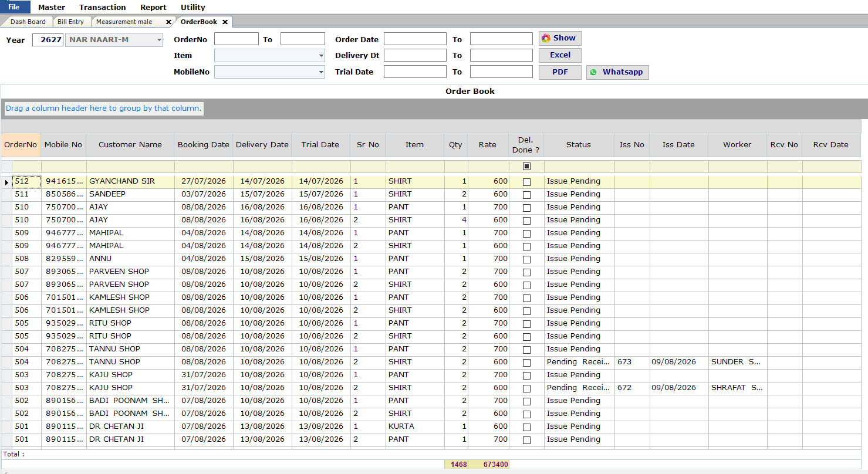868x474 pixels.
Task: Open the Report menu
Action: tap(153, 7)
